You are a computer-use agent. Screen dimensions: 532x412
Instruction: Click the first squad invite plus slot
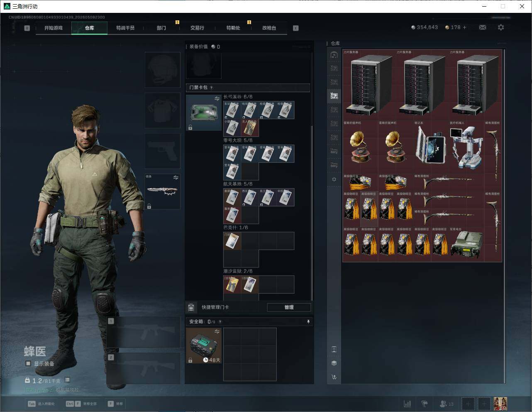pyautogui.click(x=468, y=404)
